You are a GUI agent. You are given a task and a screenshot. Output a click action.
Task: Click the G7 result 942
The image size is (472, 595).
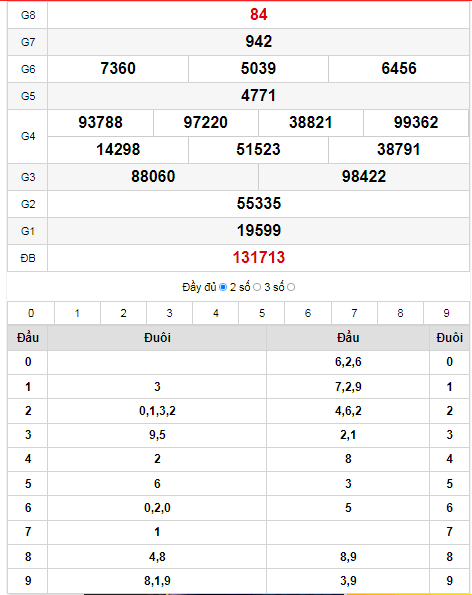point(259,41)
